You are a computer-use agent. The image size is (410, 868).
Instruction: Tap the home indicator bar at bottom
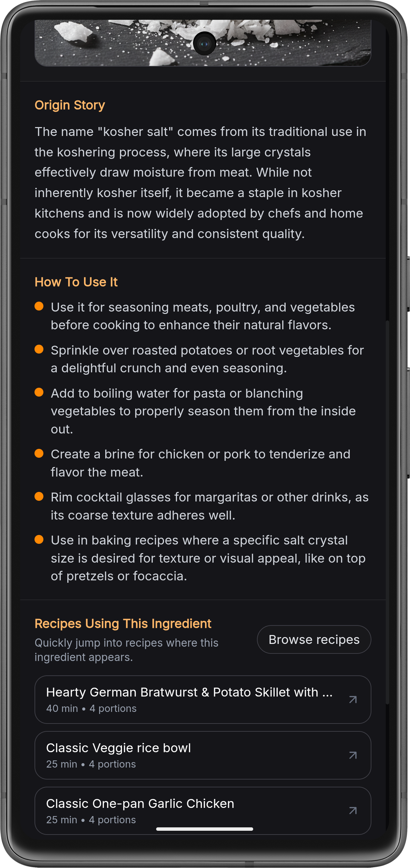204,829
